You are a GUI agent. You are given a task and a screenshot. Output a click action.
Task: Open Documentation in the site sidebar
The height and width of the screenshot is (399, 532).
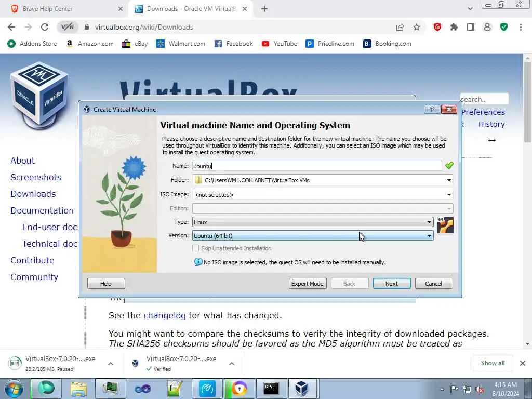tap(42, 210)
